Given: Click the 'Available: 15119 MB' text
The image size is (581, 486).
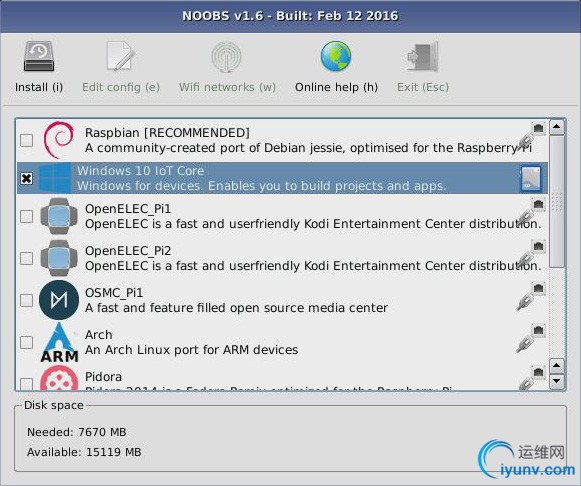Looking at the screenshot, I should pos(84,452).
